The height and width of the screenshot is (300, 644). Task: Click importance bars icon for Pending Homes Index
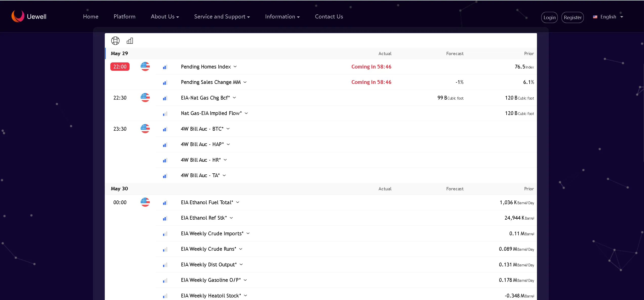point(165,67)
